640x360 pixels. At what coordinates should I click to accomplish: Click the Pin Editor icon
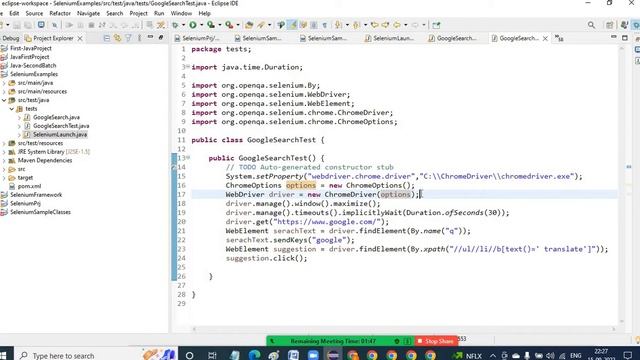436,25
